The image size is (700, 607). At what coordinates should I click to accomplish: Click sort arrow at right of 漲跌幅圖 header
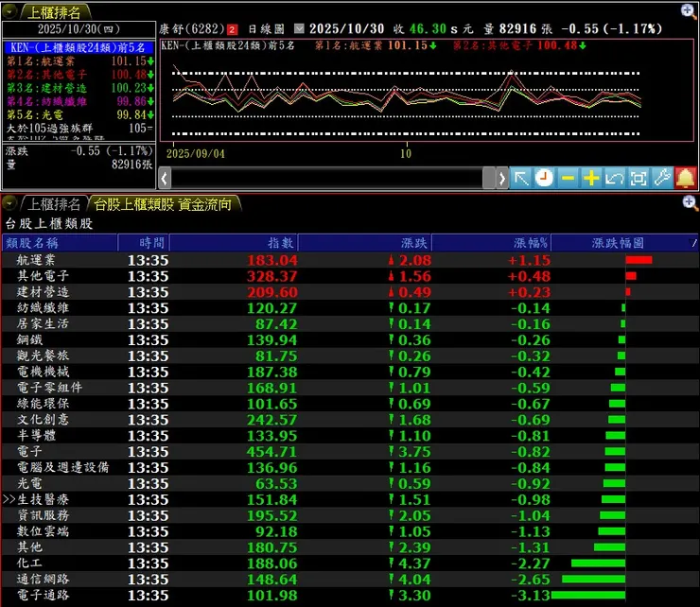pos(692,243)
